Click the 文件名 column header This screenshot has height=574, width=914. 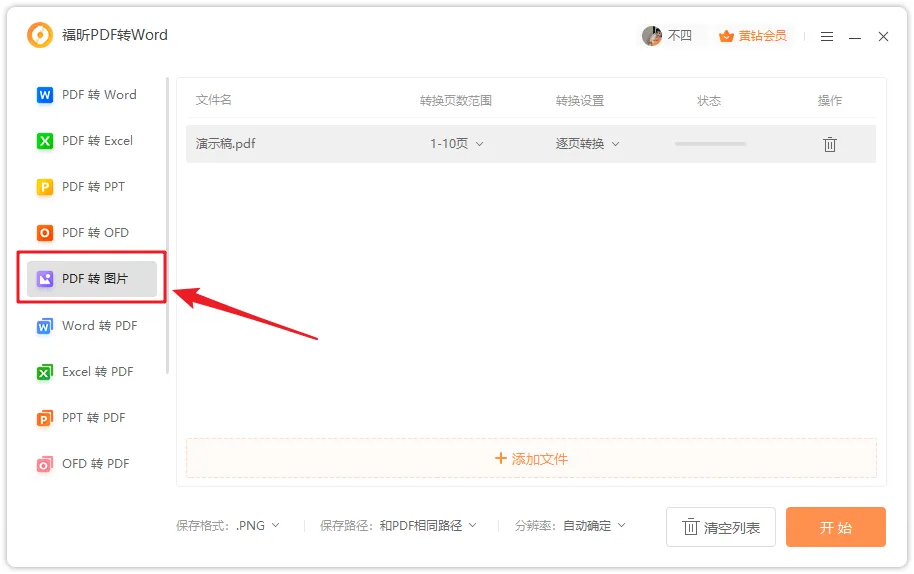(x=213, y=100)
